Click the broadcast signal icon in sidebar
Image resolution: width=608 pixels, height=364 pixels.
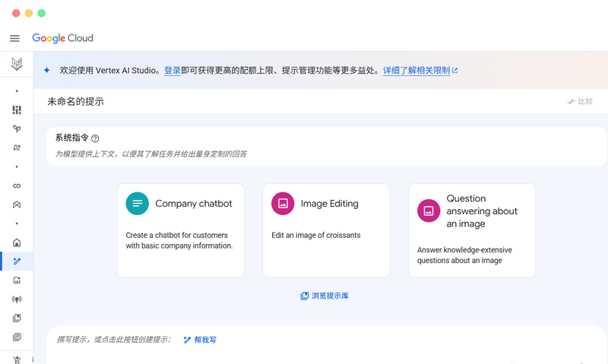[x=17, y=299]
